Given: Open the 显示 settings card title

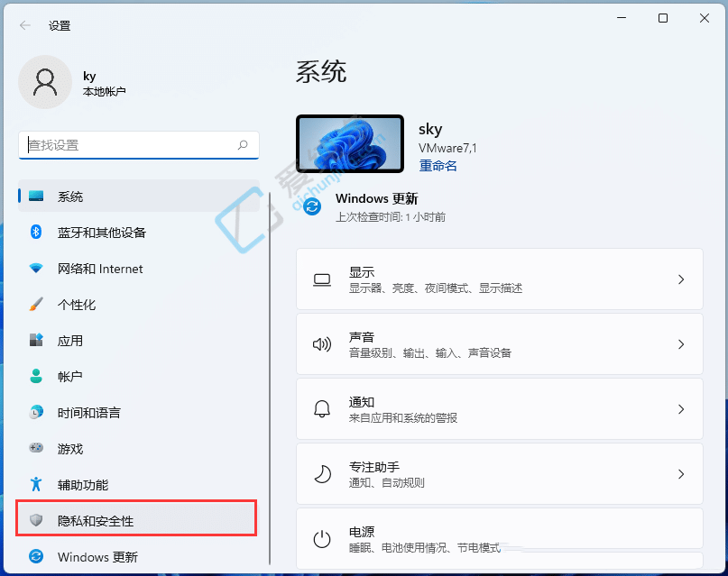Looking at the screenshot, I should [x=362, y=272].
